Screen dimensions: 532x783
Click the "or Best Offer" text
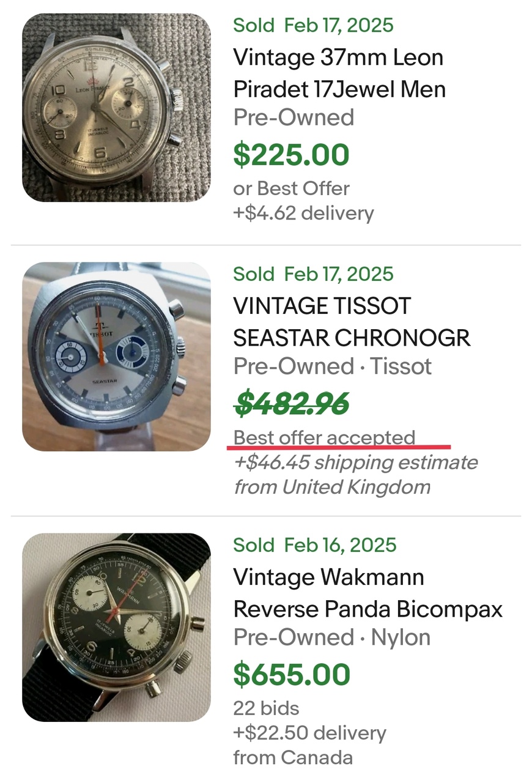(x=291, y=188)
